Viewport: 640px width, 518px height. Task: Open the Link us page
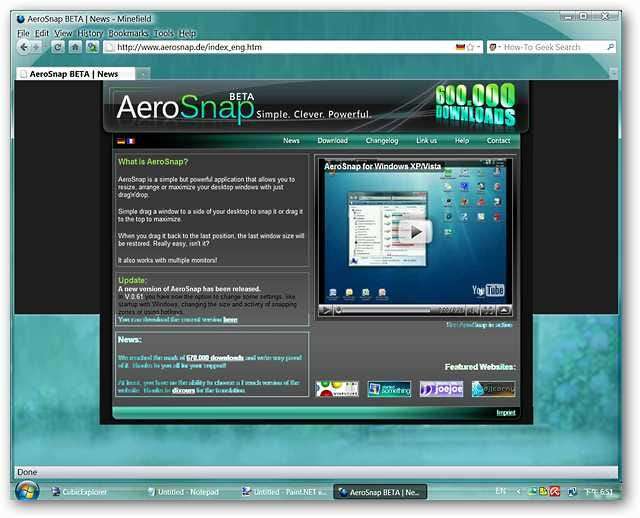(x=427, y=140)
